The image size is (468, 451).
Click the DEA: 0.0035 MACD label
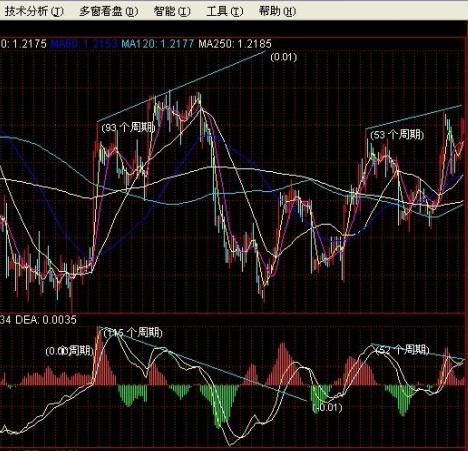coord(46,320)
